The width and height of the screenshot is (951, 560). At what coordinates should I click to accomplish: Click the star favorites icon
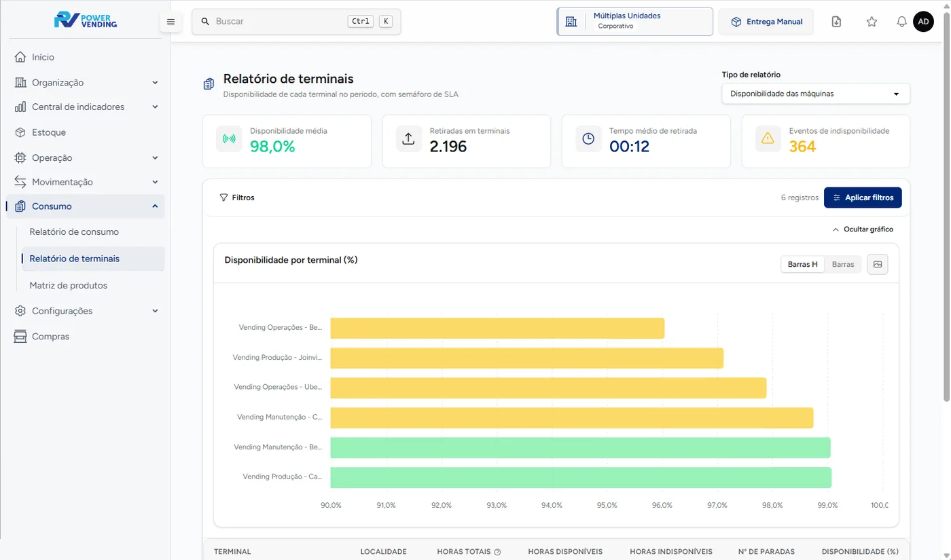(x=872, y=22)
